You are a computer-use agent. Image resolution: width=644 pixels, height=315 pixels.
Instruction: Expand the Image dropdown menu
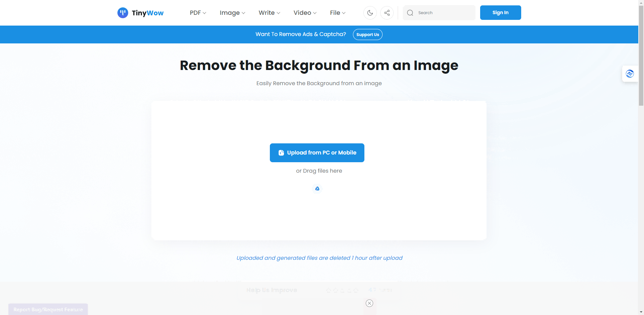pyautogui.click(x=232, y=13)
